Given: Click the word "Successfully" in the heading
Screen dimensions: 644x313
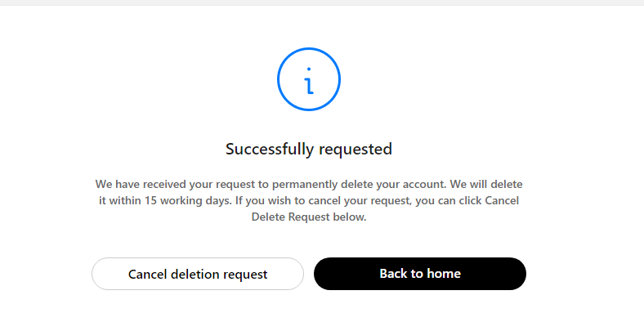Looking at the screenshot, I should point(270,149).
